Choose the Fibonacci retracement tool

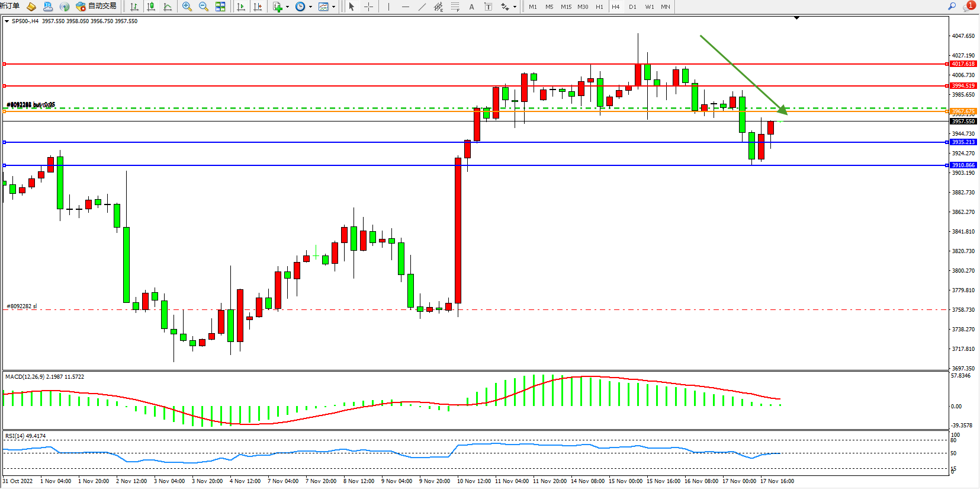(455, 7)
